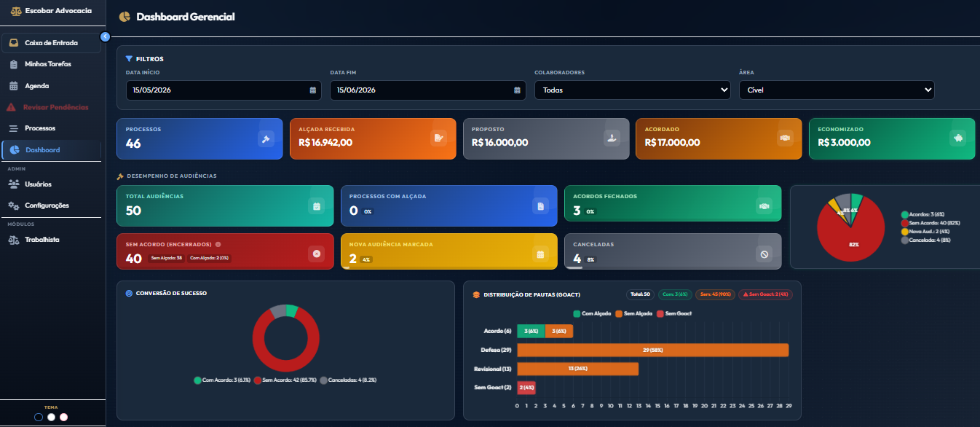Toggle Com Acordo legend under donut chart
The height and width of the screenshot is (427, 980).
(222, 380)
